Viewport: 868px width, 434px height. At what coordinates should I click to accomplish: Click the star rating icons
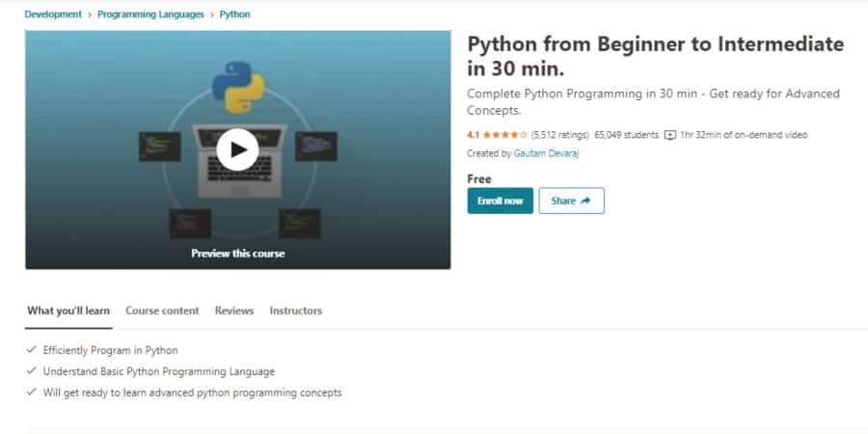point(504,134)
